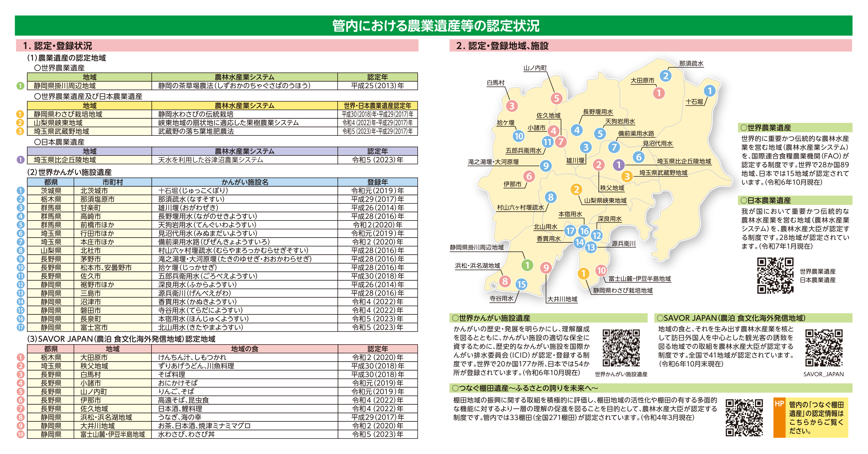
Task: Click table cell 静岡県掛川周辺地域
Action: (x=90, y=85)
